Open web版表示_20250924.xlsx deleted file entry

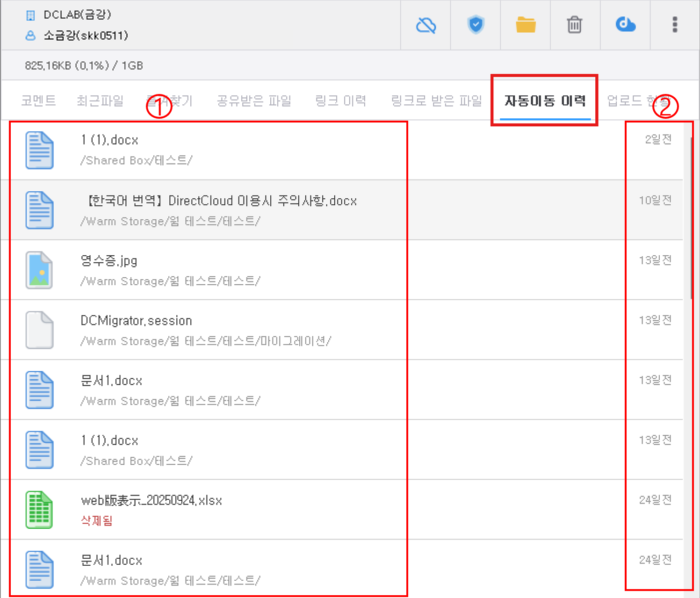coord(152,501)
